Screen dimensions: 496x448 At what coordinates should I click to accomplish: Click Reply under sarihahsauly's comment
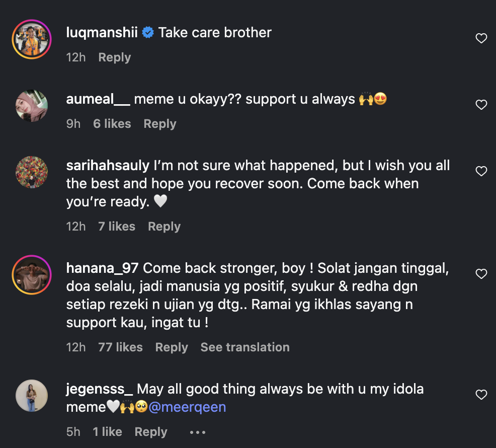pyautogui.click(x=164, y=227)
